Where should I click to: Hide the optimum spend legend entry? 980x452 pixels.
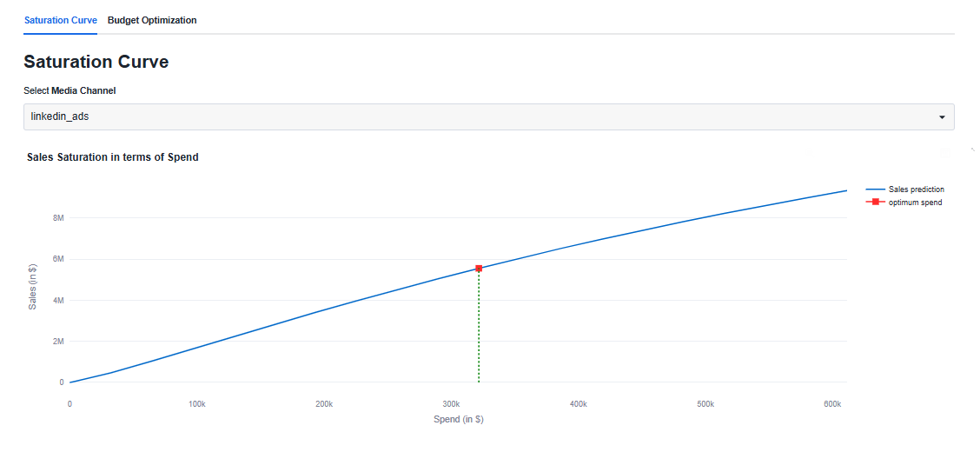coord(915,203)
